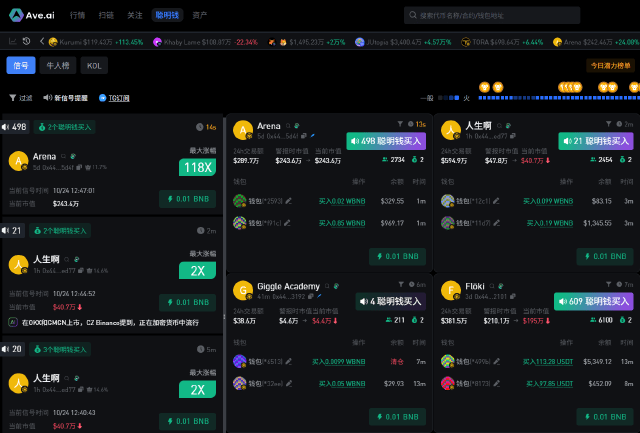Image resolution: width=640 pixels, height=433 pixels.
Task: Open the 买入0.05 WBNB transaction
Action: click(x=342, y=384)
